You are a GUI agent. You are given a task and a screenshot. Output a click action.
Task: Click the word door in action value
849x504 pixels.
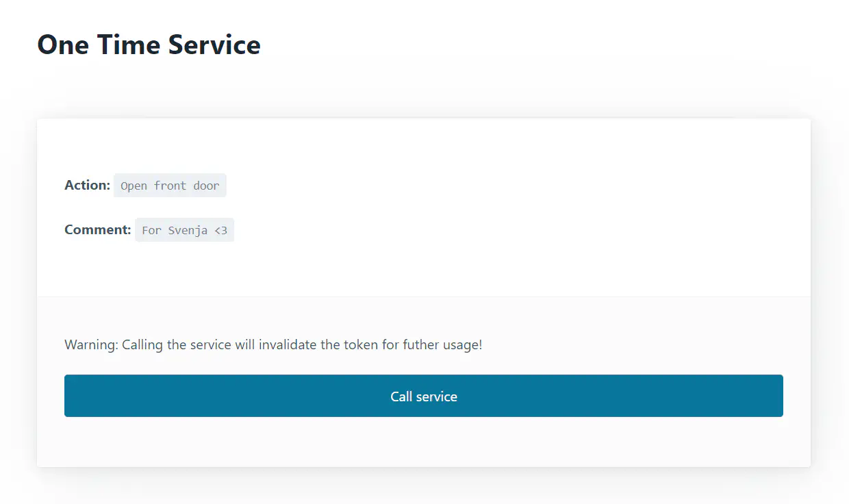coord(206,186)
